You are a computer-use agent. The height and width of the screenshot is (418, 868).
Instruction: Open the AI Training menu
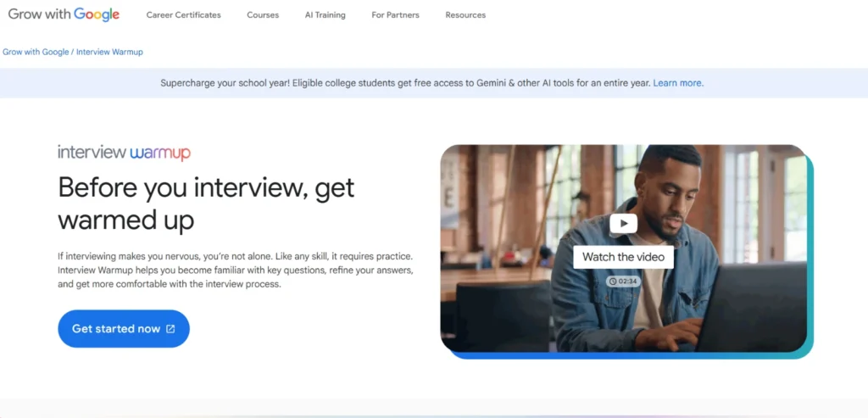coord(325,15)
